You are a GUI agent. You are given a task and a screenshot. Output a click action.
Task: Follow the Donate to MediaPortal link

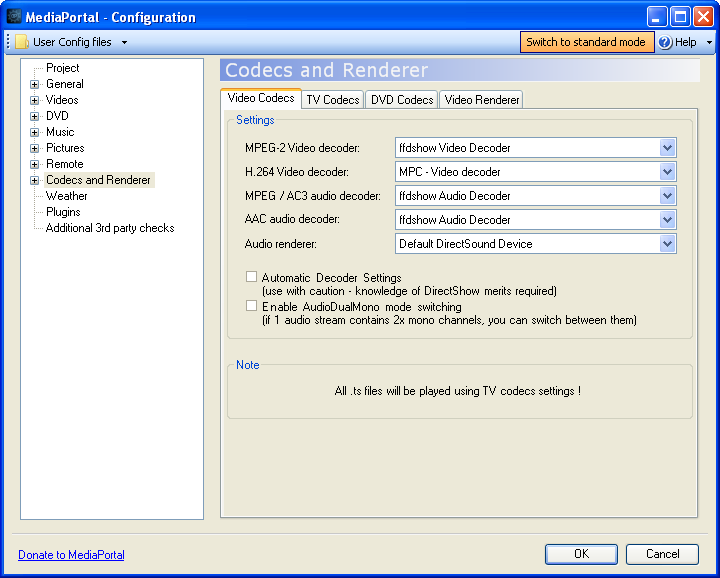[x=71, y=555]
